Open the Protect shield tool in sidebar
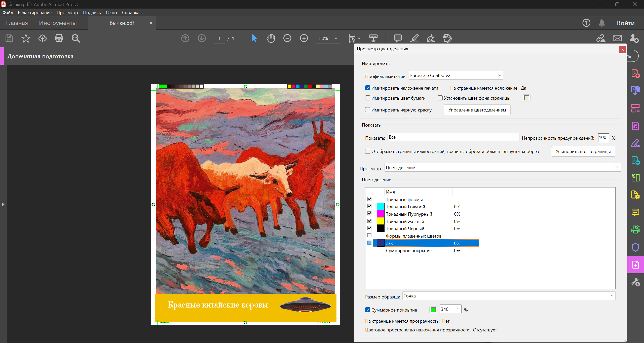This screenshot has height=343, width=644. 635,247
